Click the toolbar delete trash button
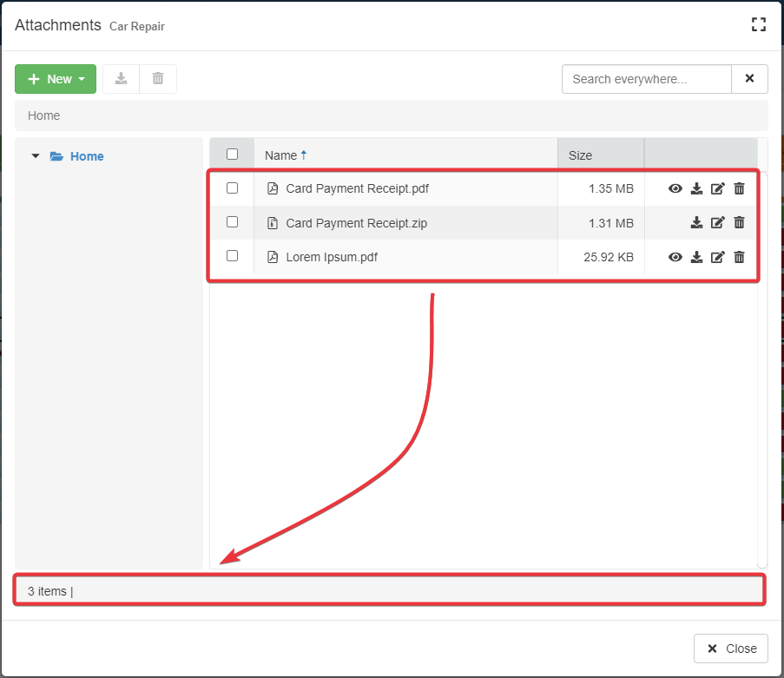Screen dimensions: 784x678 tap(158, 79)
